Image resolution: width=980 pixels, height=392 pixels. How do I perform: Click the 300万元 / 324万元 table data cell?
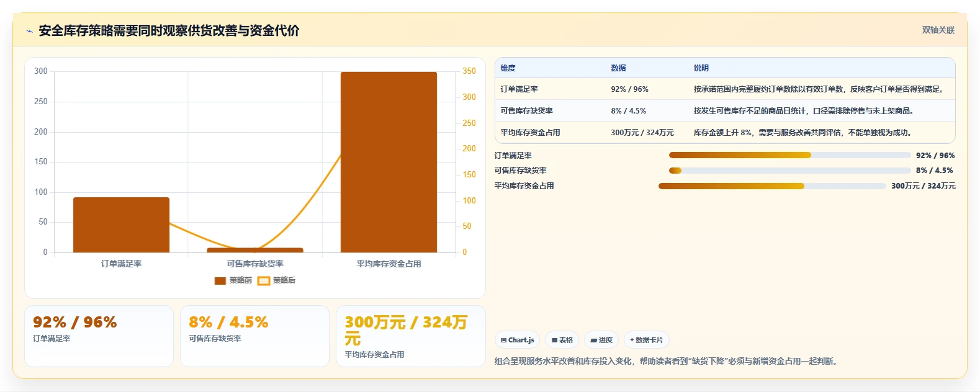click(642, 133)
